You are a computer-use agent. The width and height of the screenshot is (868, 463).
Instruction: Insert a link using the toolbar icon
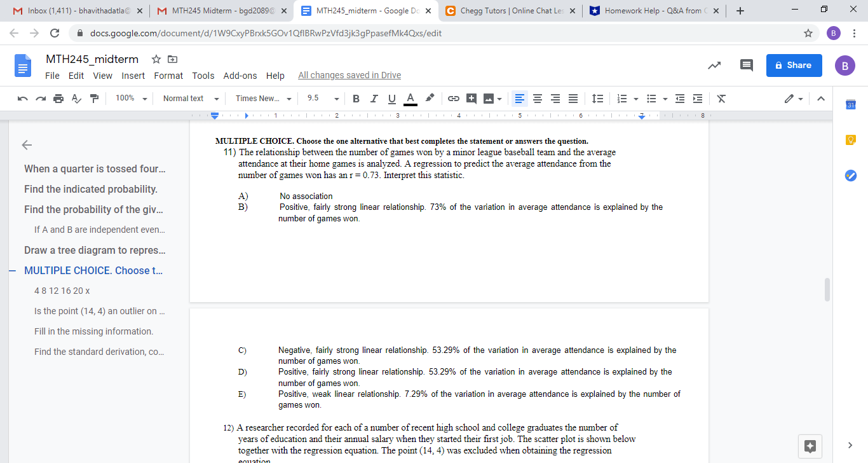pos(453,99)
